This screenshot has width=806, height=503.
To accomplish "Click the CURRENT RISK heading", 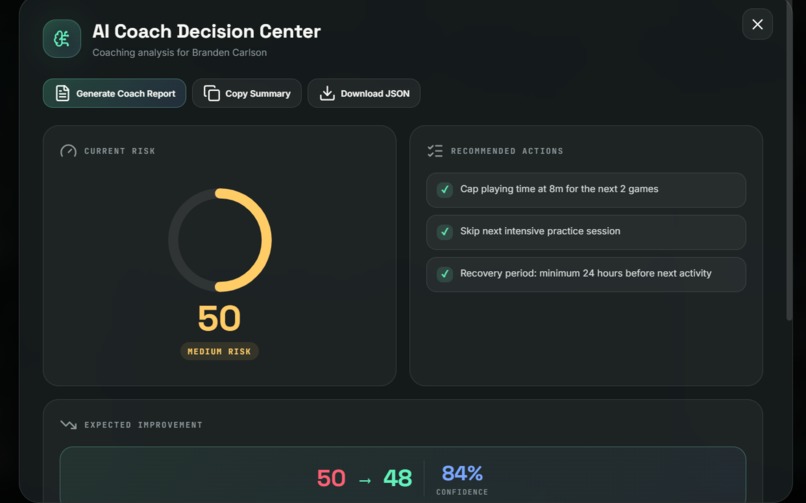I will [120, 151].
